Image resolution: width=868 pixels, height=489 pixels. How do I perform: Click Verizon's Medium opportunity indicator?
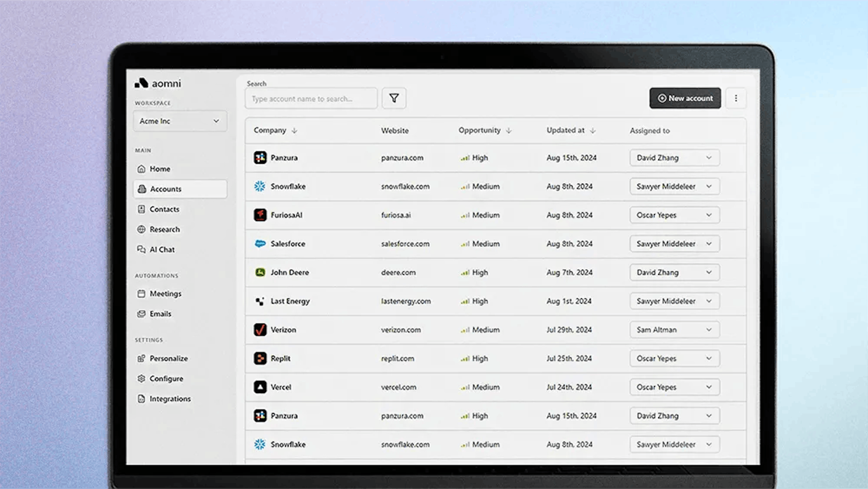pyautogui.click(x=480, y=330)
